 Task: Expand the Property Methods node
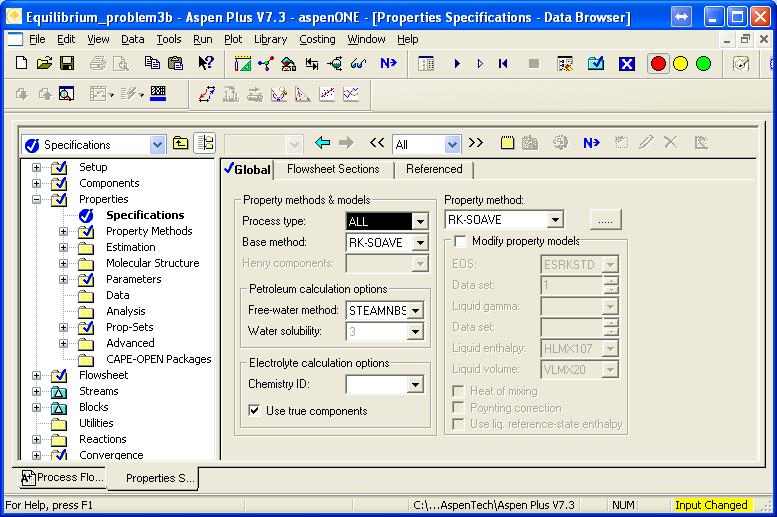click(63, 231)
